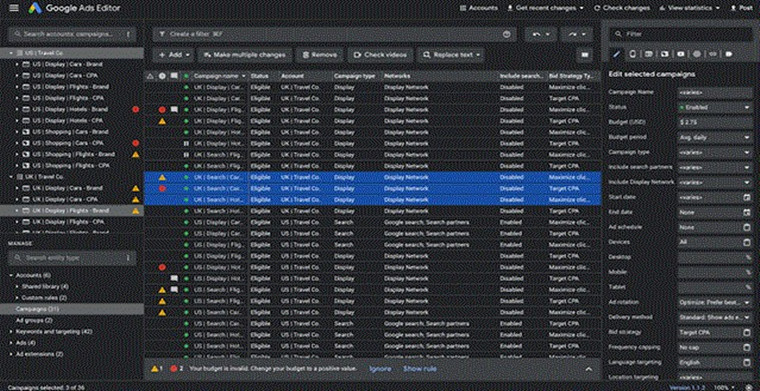Select Ad groups (2) entity type

point(34,320)
